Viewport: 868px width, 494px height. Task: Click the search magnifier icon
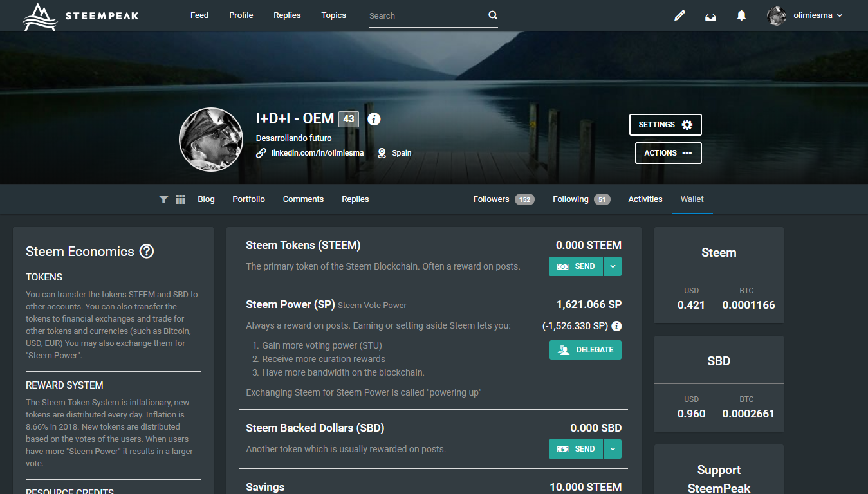pyautogui.click(x=493, y=15)
